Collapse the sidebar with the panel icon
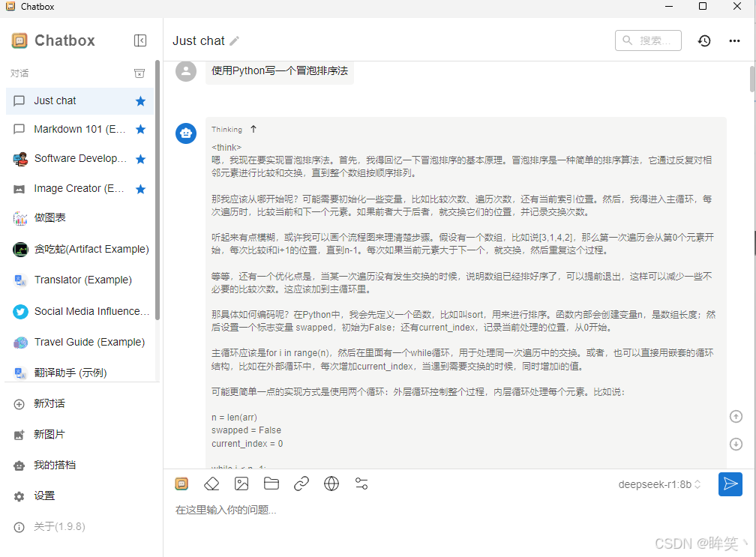This screenshot has width=756, height=557. click(x=139, y=40)
